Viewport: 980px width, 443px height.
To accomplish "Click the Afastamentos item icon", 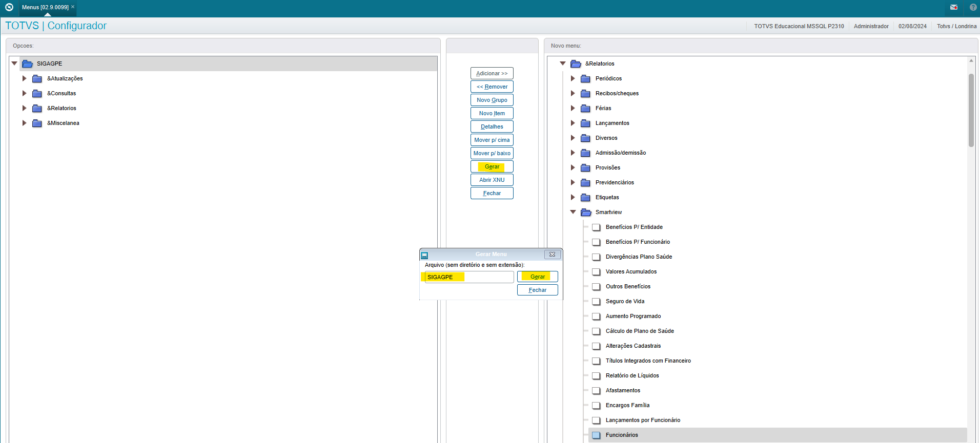I will [596, 390].
